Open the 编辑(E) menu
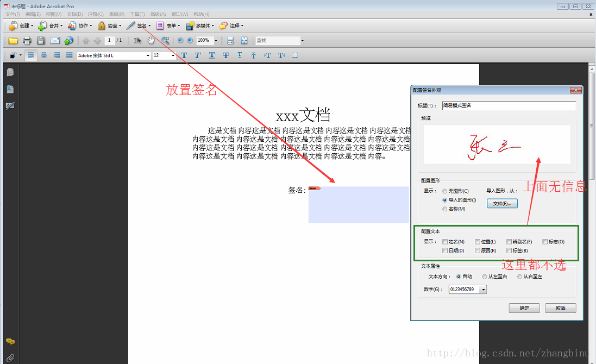This screenshot has height=364, width=596. point(33,14)
